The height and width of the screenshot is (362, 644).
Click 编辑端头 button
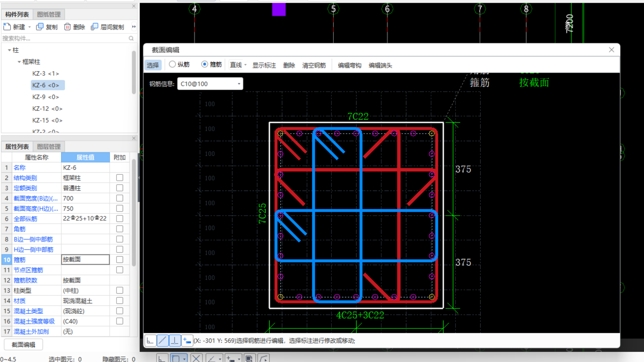pyautogui.click(x=380, y=65)
